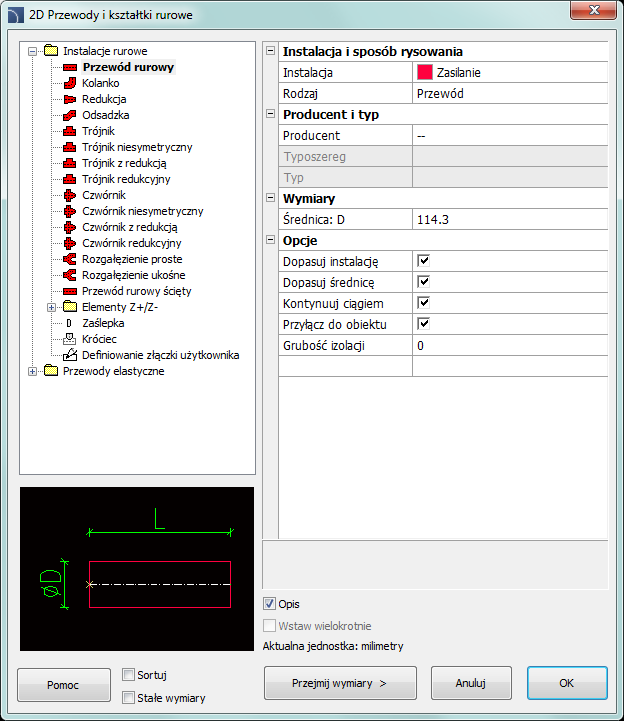
Task: Select the Trójnik niesymetryczny icon
Action: [69, 148]
